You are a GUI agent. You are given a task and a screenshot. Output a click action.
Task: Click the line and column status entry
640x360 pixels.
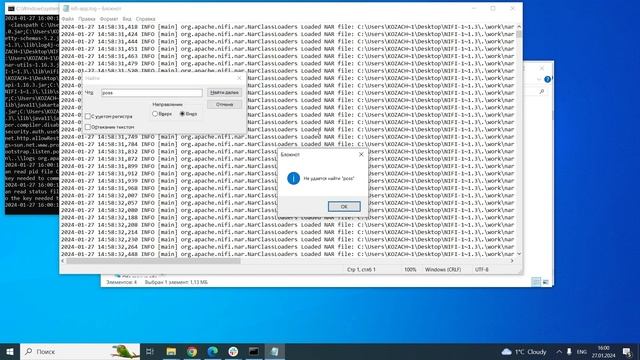click(361, 270)
